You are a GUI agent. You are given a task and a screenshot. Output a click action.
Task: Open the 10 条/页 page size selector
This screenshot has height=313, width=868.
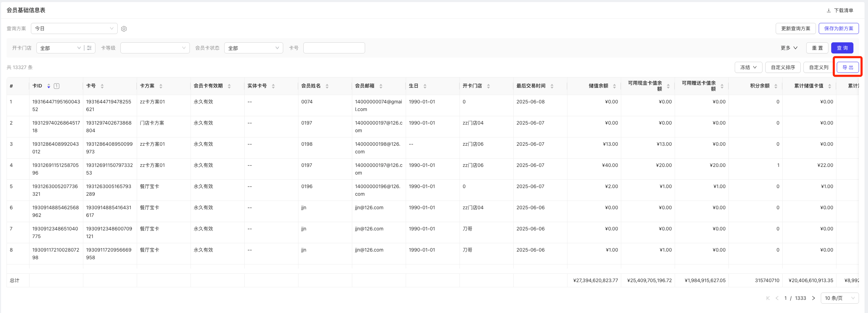pos(840,298)
